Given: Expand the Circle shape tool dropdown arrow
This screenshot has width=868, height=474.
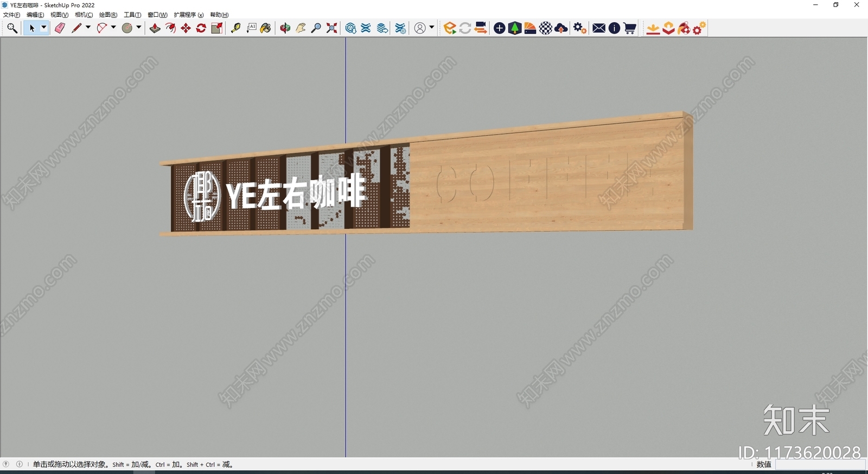Looking at the screenshot, I should (x=139, y=28).
